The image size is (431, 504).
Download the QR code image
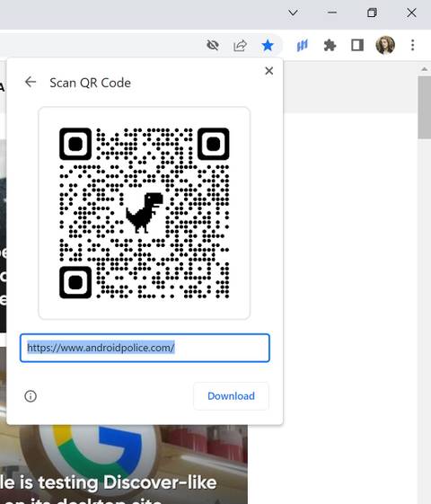(231, 396)
